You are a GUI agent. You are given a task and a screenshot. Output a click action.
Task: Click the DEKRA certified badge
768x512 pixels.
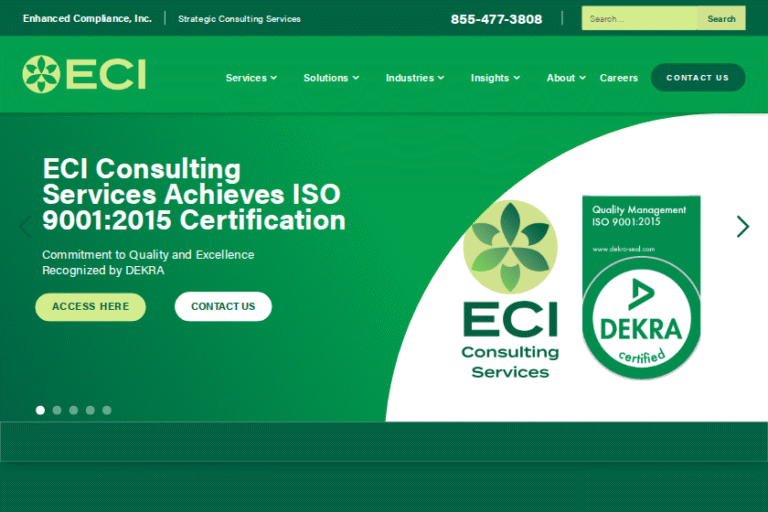(641, 288)
